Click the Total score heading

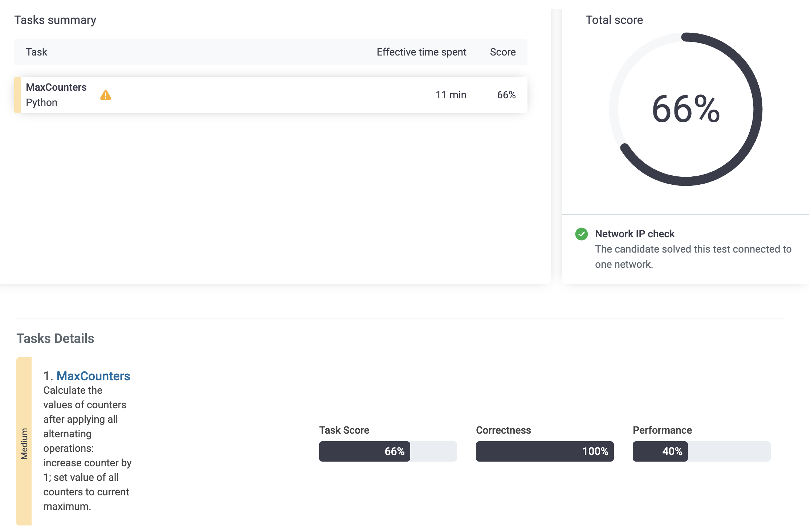614,20
